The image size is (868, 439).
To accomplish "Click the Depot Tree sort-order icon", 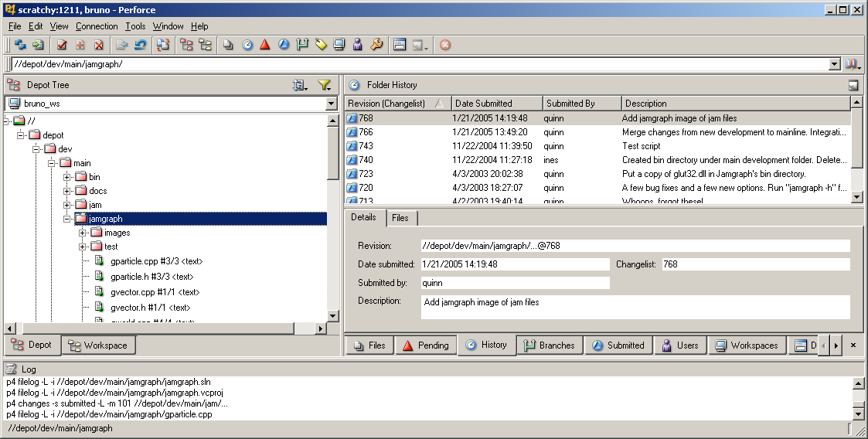I will coord(299,85).
